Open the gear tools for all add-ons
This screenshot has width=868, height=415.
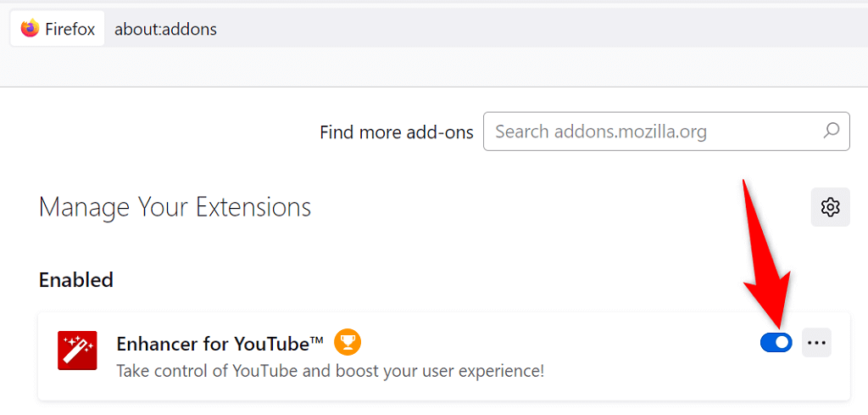coord(830,207)
